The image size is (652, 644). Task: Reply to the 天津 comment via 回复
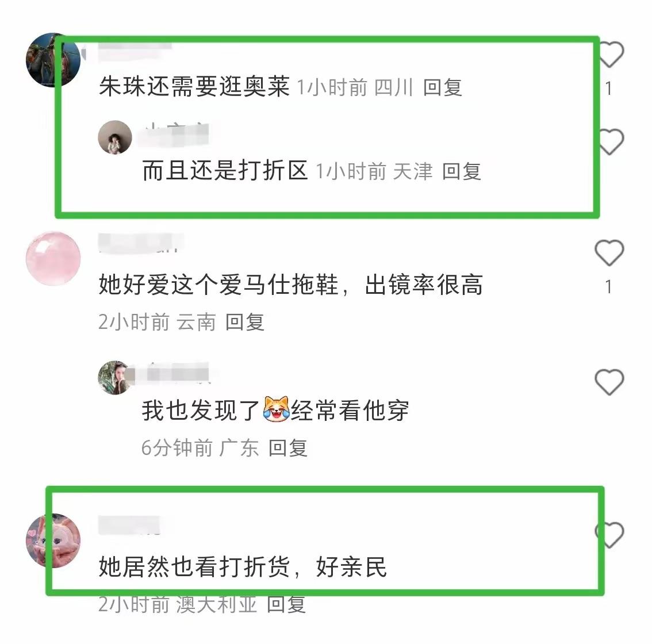462,171
